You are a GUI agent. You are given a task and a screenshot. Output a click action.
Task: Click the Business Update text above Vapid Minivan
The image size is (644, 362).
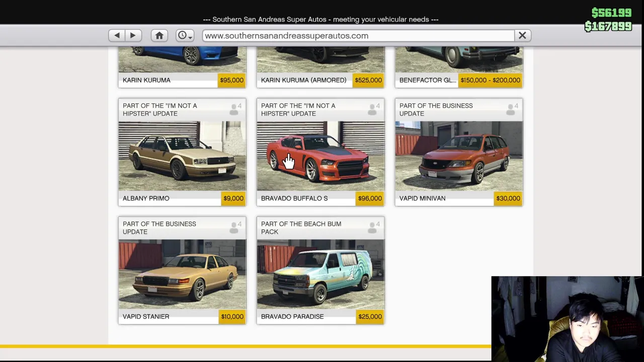[436, 110]
